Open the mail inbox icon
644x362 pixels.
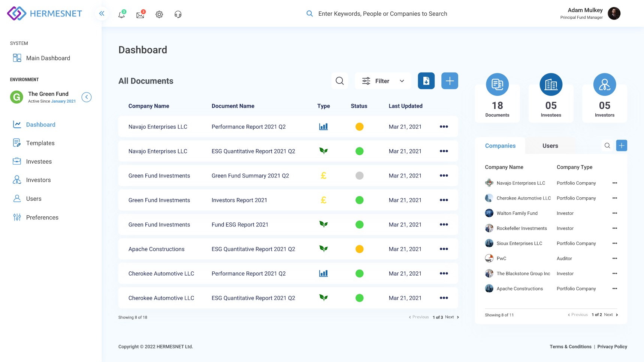(x=140, y=15)
